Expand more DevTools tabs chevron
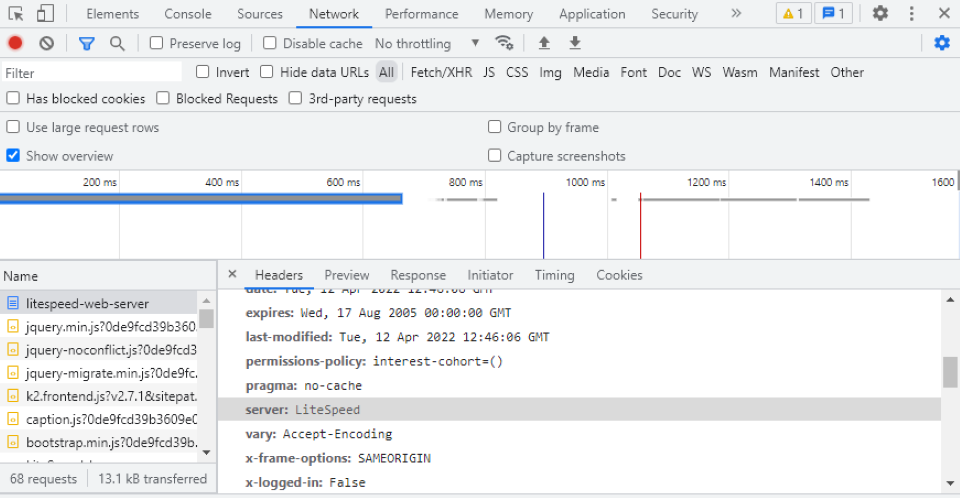The width and height of the screenshot is (960, 498). 736,14
